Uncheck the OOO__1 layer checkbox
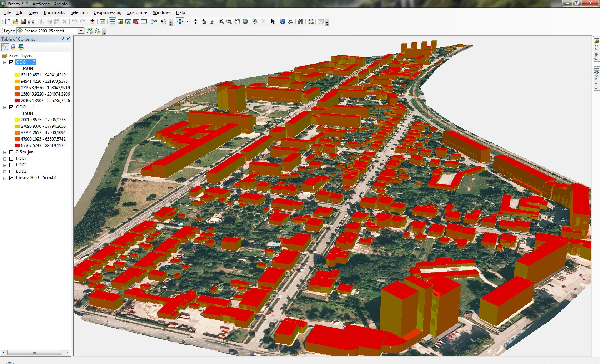600x364 pixels. (11, 107)
